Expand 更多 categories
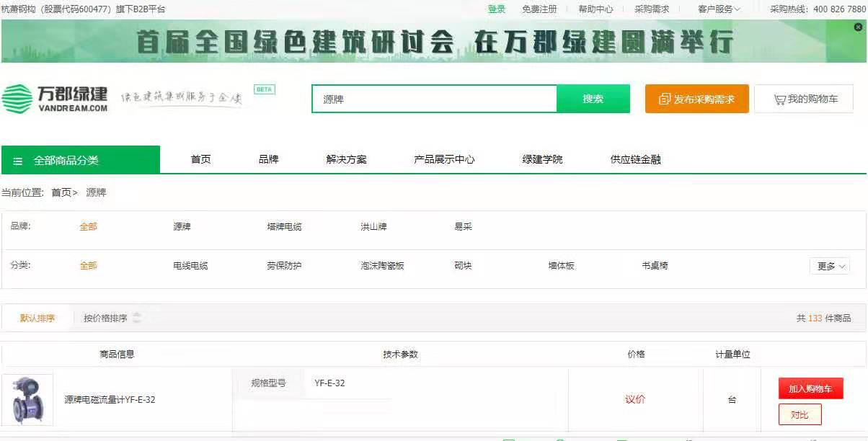This screenshot has height=441, width=868. 829,266
